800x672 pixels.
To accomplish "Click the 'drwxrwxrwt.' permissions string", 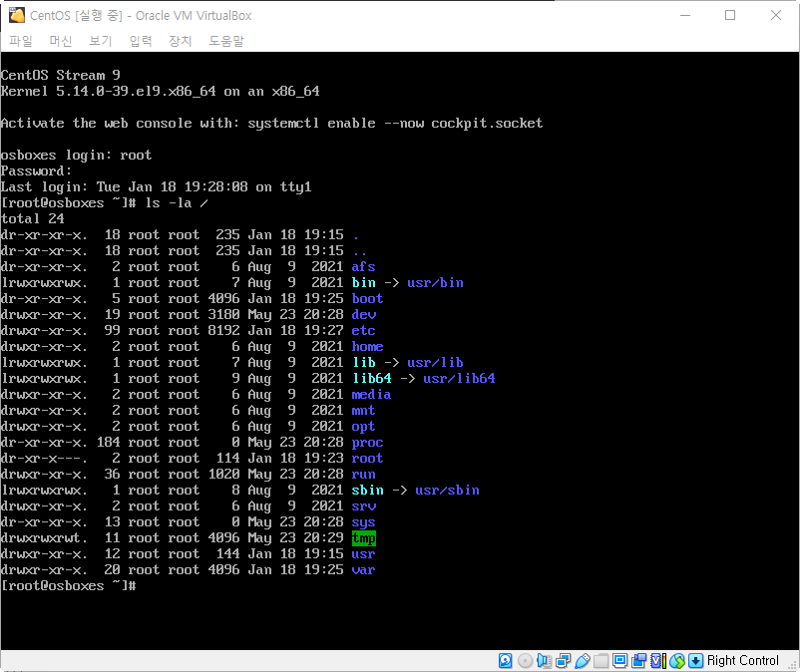I will tap(44, 538).
